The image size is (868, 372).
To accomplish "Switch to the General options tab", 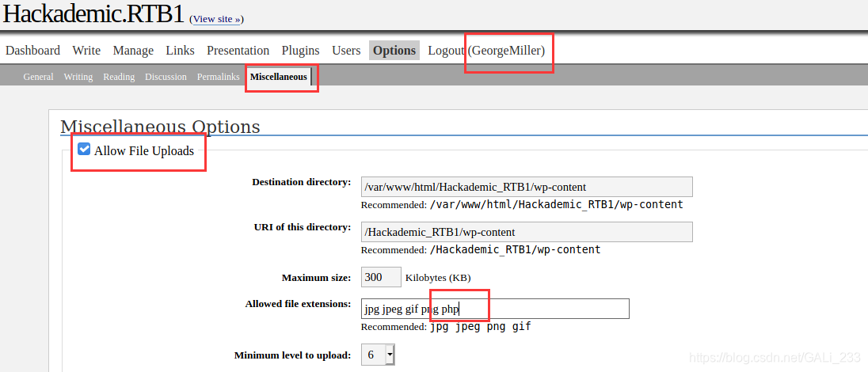I will 38,77.
